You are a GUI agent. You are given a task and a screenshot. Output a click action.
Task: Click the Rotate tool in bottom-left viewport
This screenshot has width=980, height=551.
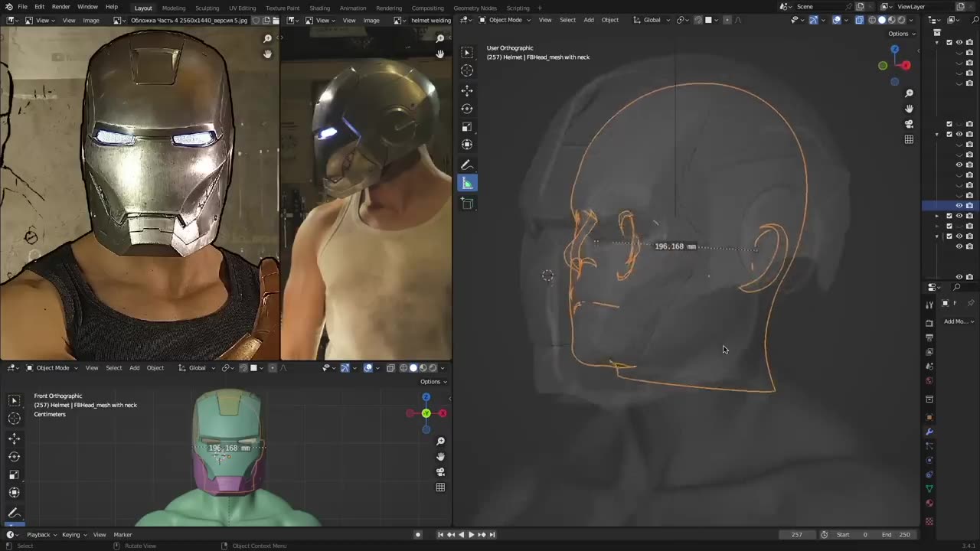(x=15, y=457)
